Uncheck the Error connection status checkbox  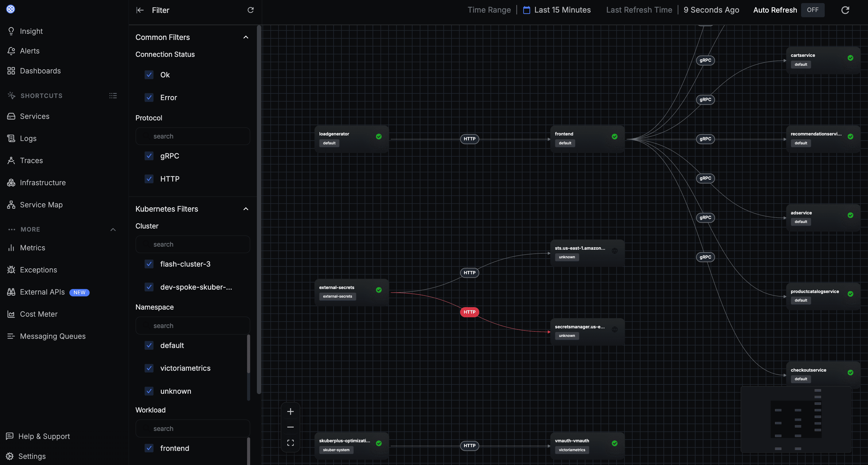(x=149, y=97)
